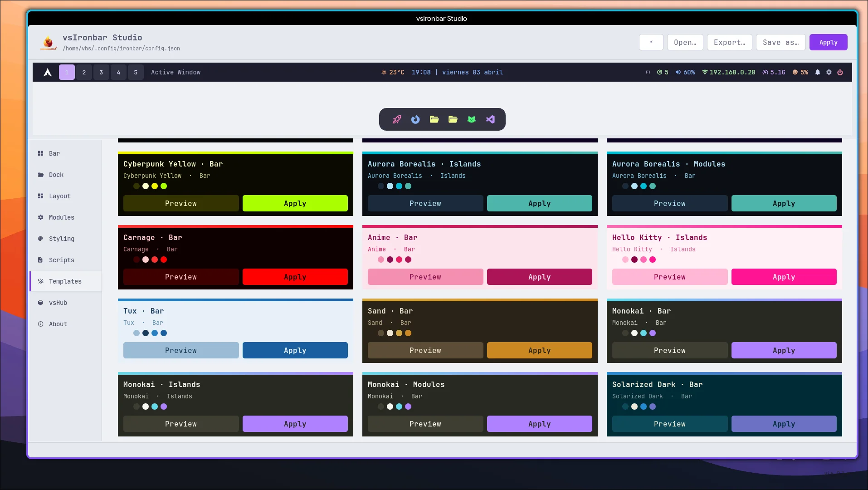Image resolution: width=868 pixels, height=490 pixels.
Task: Click the vsIronbar Studio flame logo
Action: pos(48,42)
